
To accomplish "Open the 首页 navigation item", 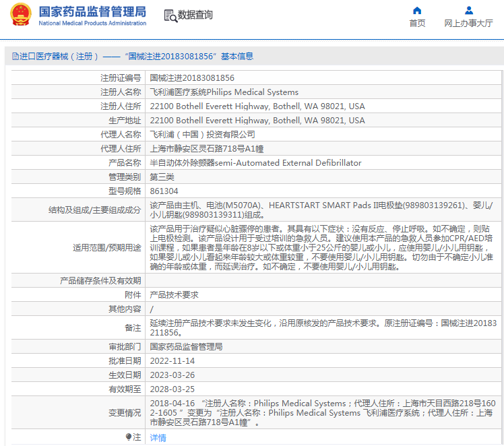I will [x=417, y=23].
